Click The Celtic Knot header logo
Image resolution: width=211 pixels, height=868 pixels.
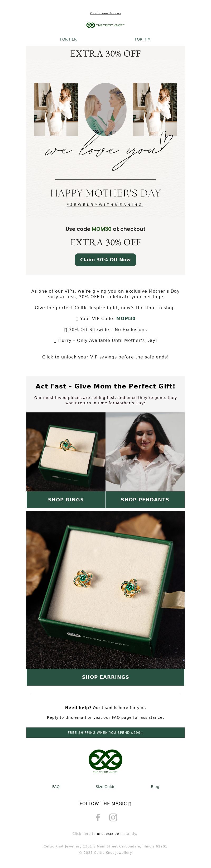pos(105,25)
